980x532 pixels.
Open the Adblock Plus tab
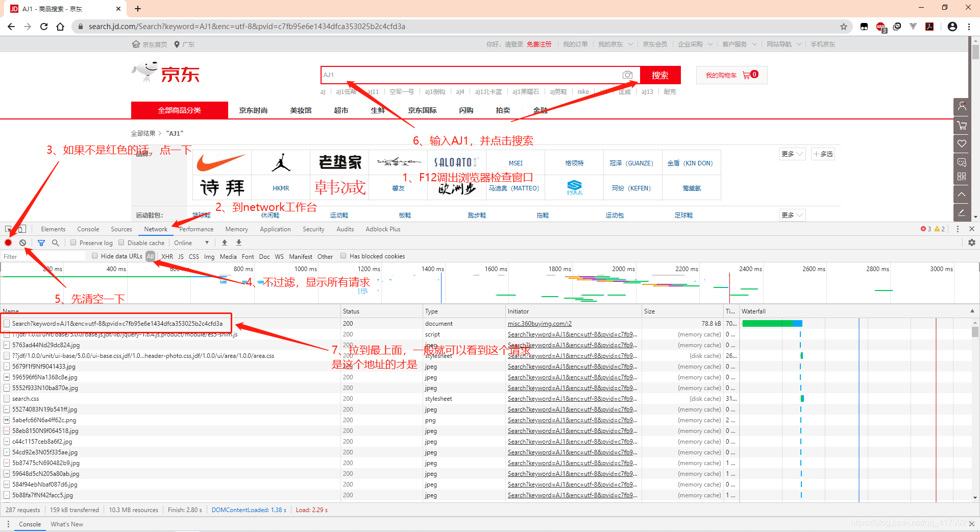tap(383, 229)
